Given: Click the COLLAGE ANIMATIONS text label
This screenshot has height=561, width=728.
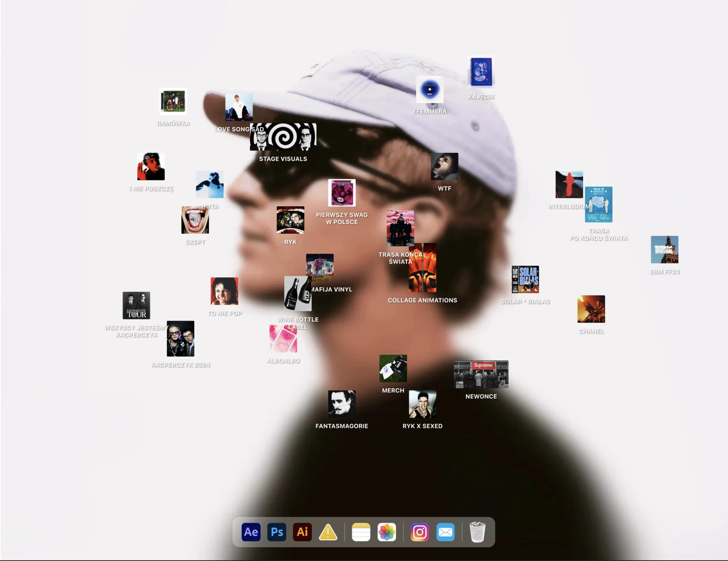Looking at the screenshot, I should click(422, 301).
